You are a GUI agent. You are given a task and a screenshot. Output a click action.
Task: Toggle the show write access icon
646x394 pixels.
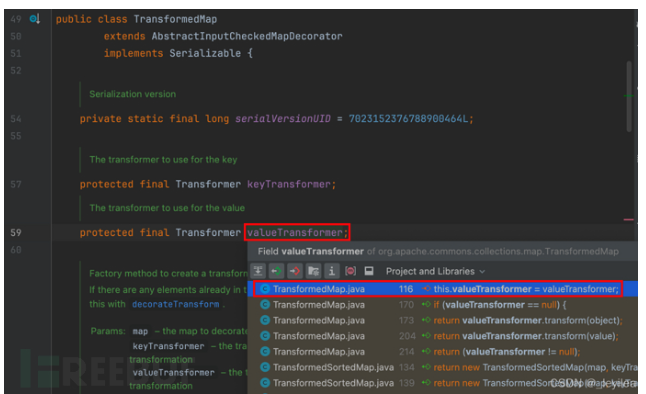click(295, 271)
